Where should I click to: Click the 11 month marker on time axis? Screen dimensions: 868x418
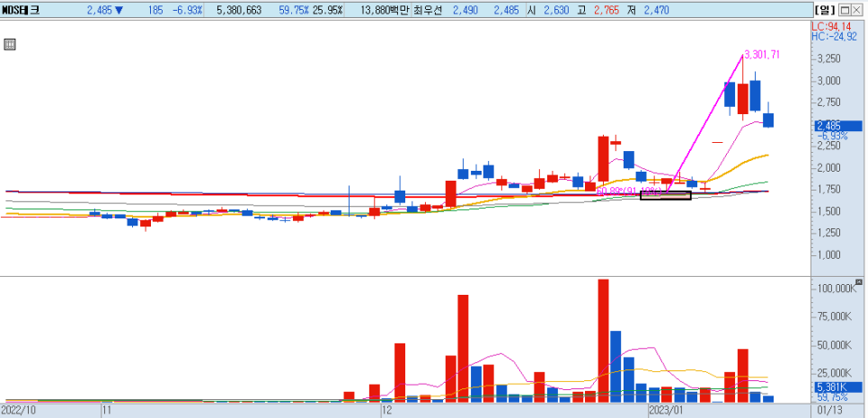pyautogui.click(x=108, y=411)
